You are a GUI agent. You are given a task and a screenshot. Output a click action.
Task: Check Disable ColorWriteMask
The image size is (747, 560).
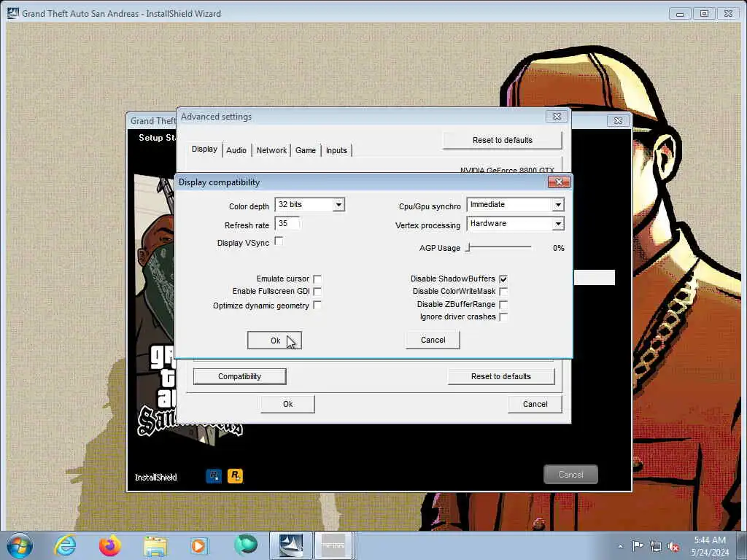503,292
